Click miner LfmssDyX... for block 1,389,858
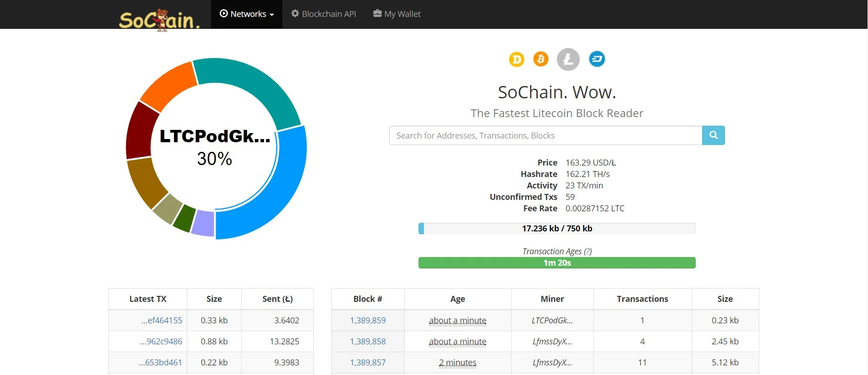Viewport: 868px width, 375px height. [x=552, y=342]
